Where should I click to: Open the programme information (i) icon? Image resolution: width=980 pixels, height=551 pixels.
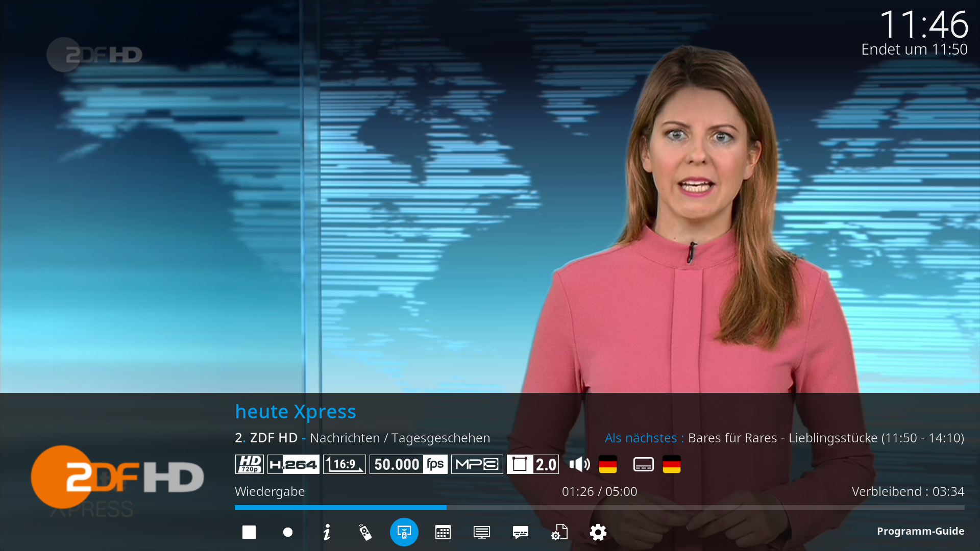(327, 532)
